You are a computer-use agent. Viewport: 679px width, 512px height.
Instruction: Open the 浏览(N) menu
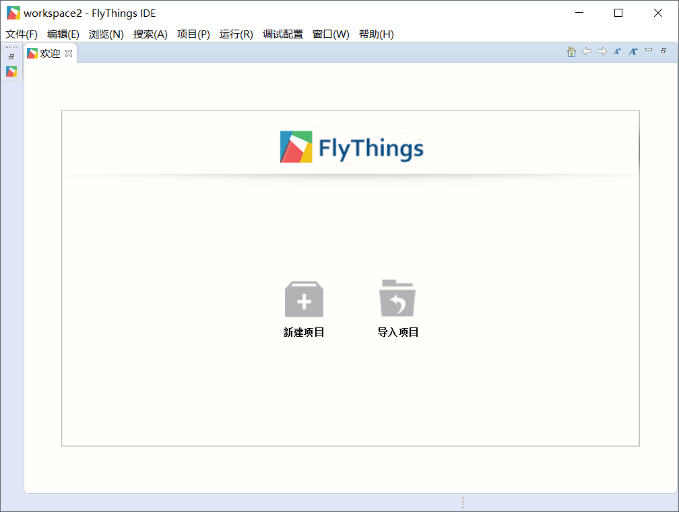[106, 34]
